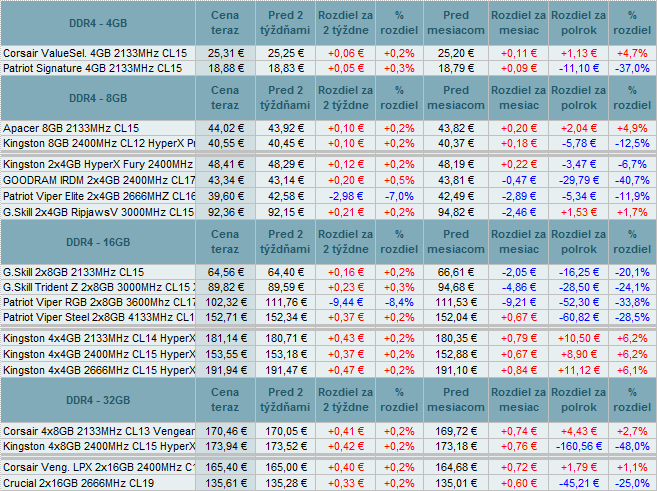Select the DDR4 - 8GB section header
The image size is (657, 491).
pos(98,98)
